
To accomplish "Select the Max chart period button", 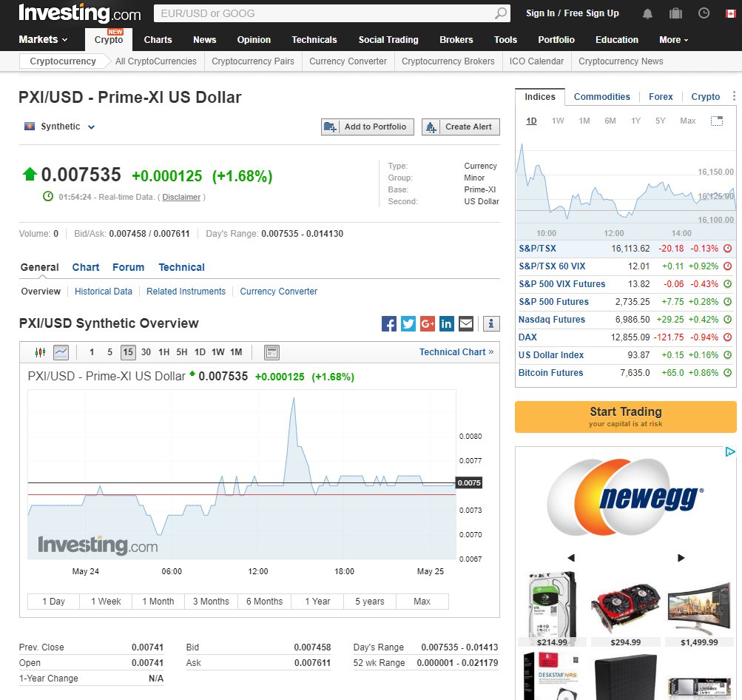I will pyautogui.click(x=422, y=602).
